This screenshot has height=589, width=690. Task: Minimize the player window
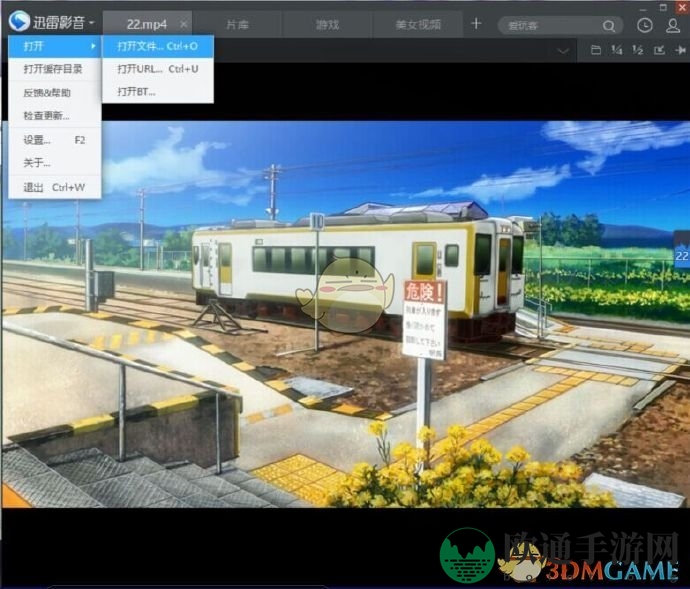(x=645, y=8)
